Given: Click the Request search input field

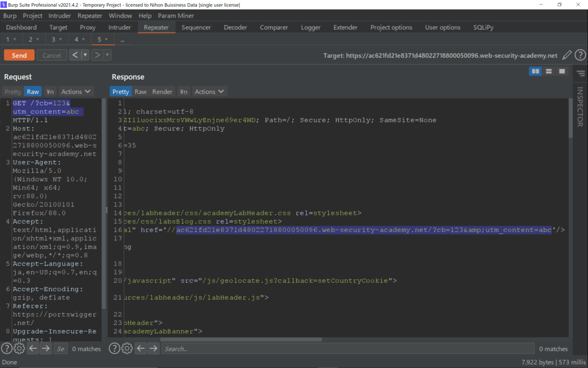Looking at the screenshot, I should coord(60,349).
